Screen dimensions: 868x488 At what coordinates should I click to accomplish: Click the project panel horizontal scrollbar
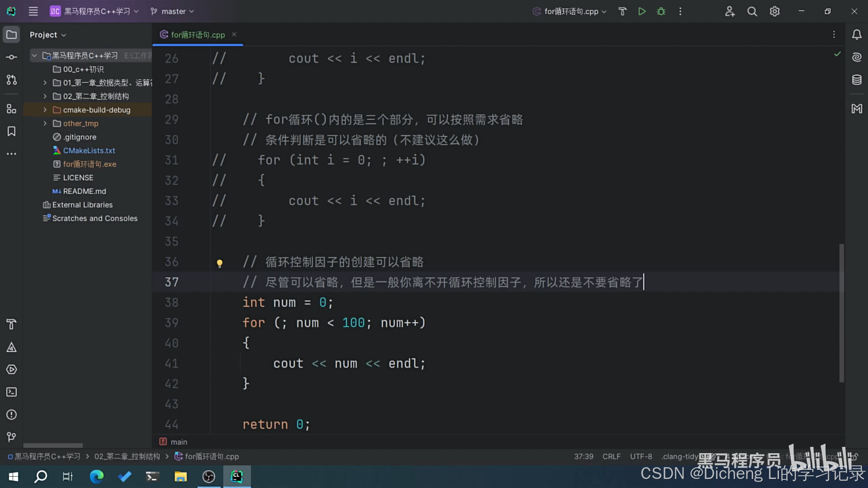(53, 446)
